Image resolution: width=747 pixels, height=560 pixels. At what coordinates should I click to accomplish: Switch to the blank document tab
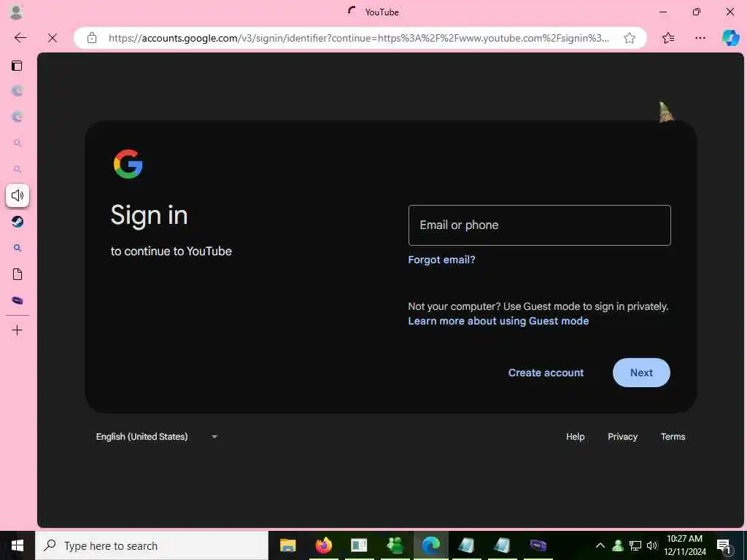pos(18,274)
